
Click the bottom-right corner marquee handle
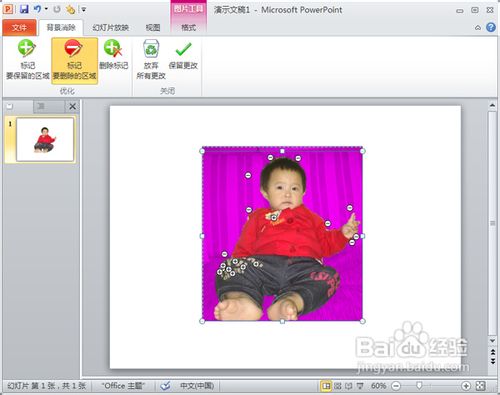(363, 321)
